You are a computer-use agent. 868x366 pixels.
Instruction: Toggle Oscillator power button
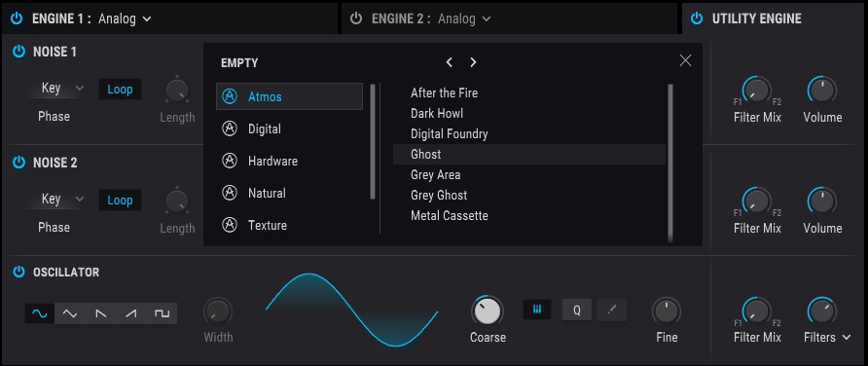click(x=18, y=272)
